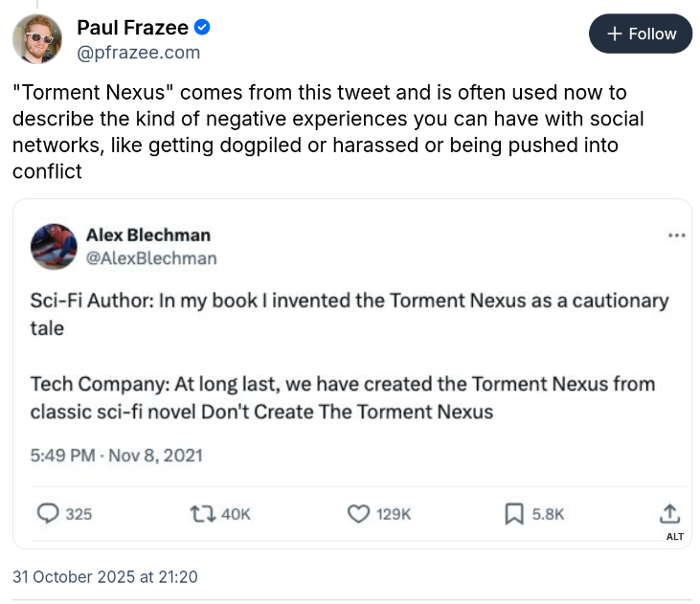Click the @AlexBlechman handle text
Image resolution: width=700 pixels, height=604 pixels.
click(x=151, y=258)
